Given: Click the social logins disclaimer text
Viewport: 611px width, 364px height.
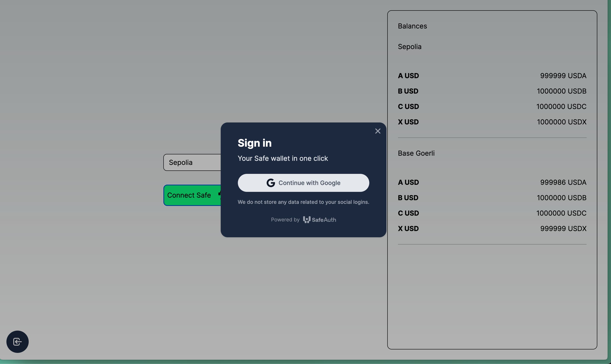Looking at the screenshot, I should (x=303, y=202).
